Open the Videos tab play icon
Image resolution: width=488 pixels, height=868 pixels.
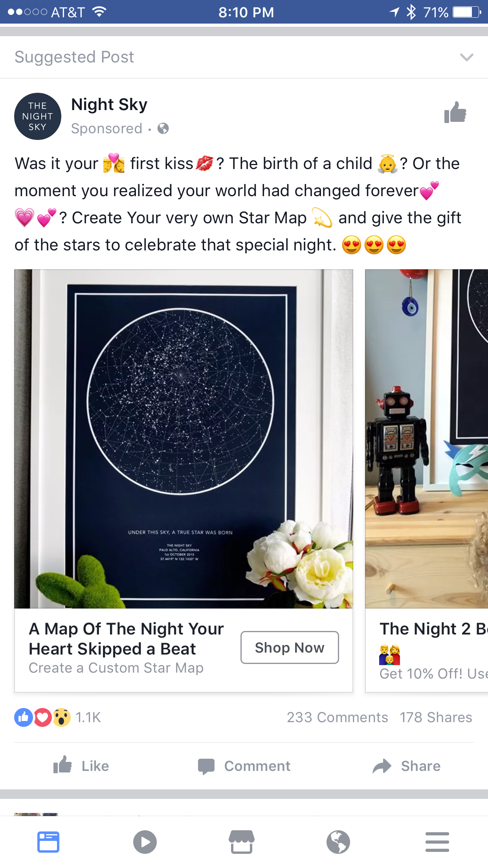145,842
